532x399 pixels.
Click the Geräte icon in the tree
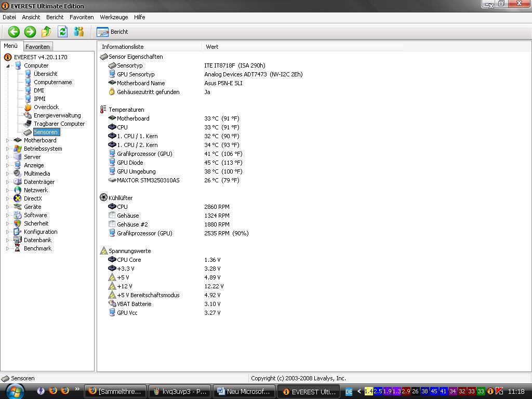click(18, 207)
